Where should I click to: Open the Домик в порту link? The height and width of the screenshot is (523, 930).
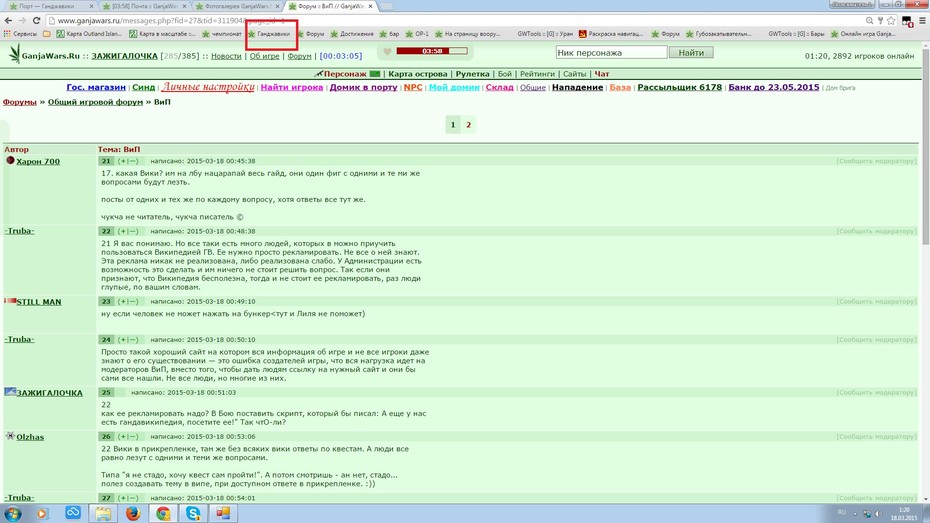coord(364,87)
